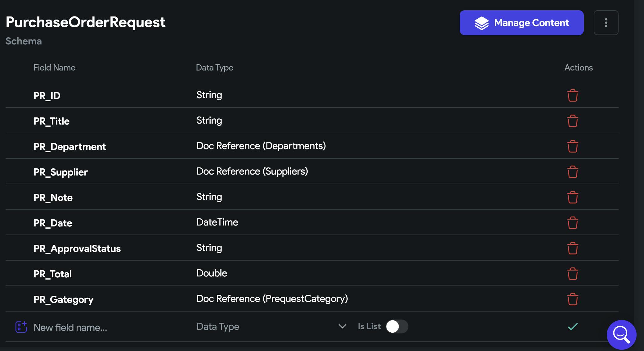Click the Doc Reference (PrequestCategory) data type
Screen dimensions: 644x351
272,299
